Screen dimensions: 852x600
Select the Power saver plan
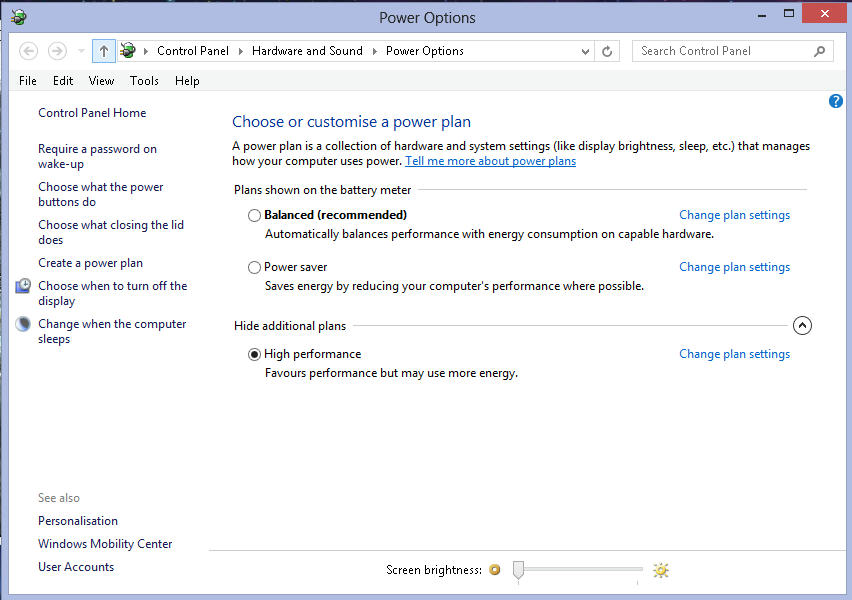[x=254, y=267]
